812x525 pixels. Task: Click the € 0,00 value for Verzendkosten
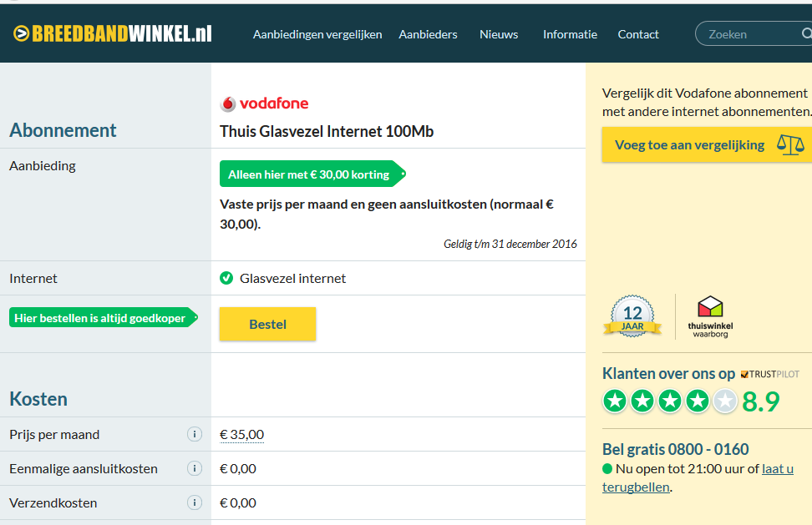pos(238,502)
